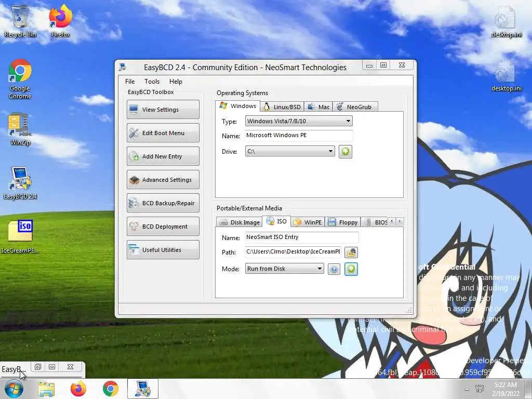Open Useful Utilities
532x399 pixels.
pyautogui.click(x=163, y=250)
